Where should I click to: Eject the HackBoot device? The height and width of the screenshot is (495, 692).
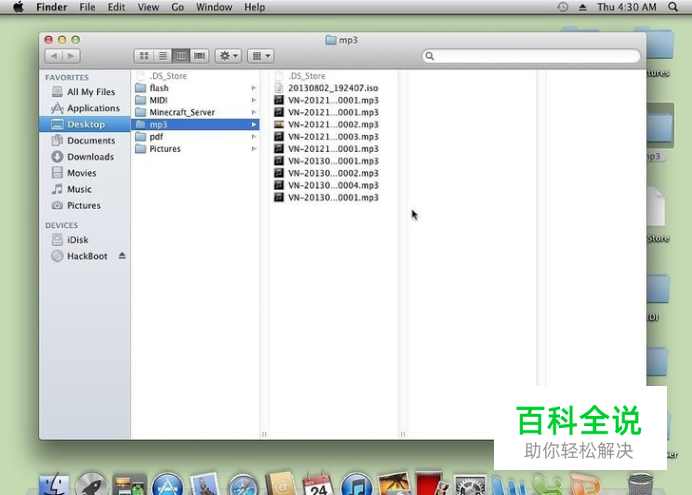122,255
